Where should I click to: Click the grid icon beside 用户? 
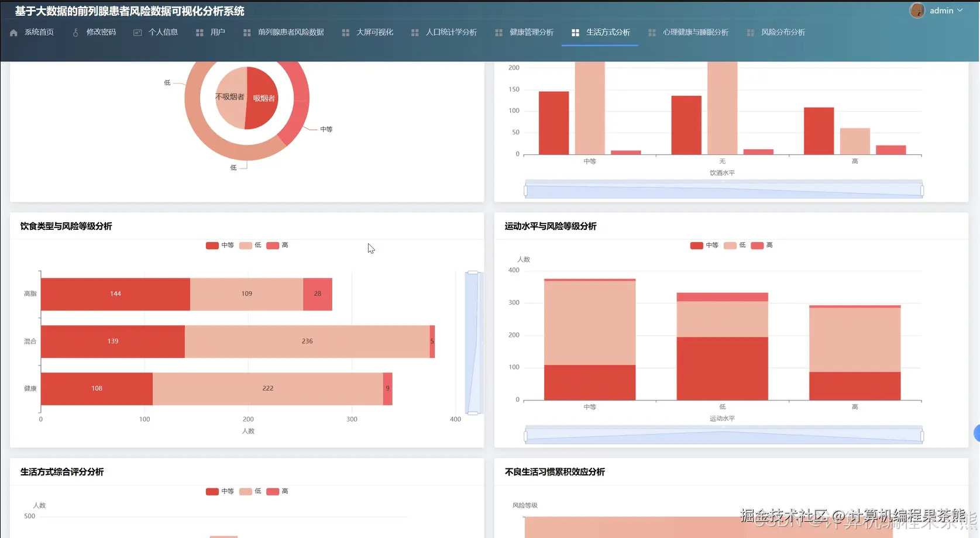(x=200, y=33)
